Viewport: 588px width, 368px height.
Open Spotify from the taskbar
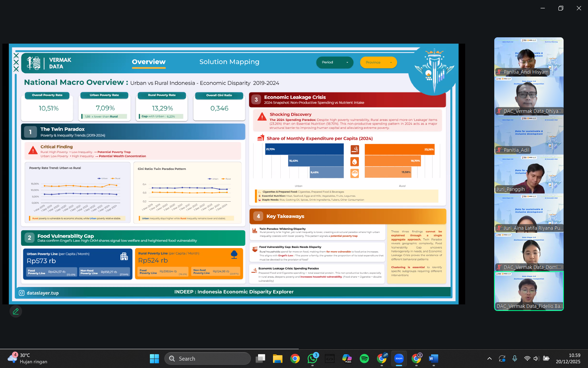pos(364,359)
